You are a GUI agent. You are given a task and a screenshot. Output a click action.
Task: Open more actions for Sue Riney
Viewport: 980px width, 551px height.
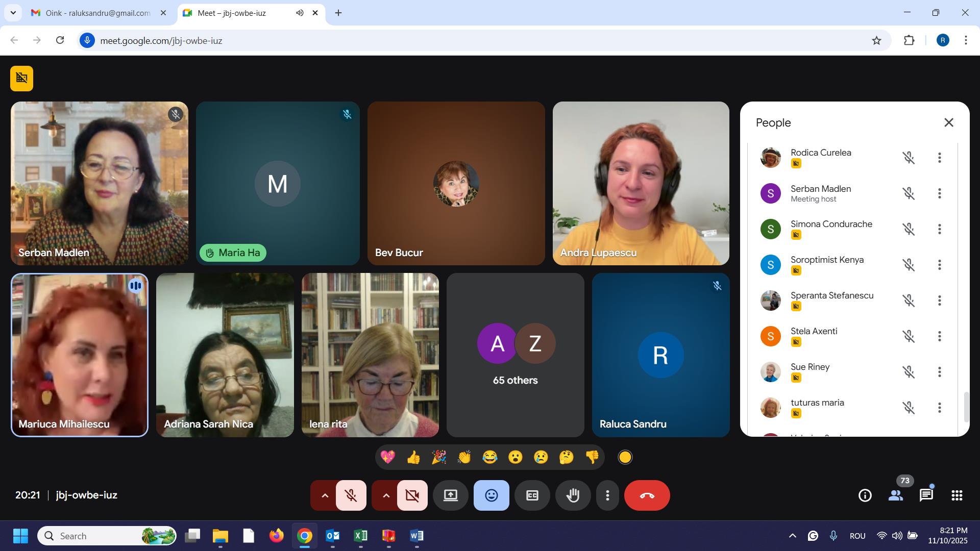[939, 372]
